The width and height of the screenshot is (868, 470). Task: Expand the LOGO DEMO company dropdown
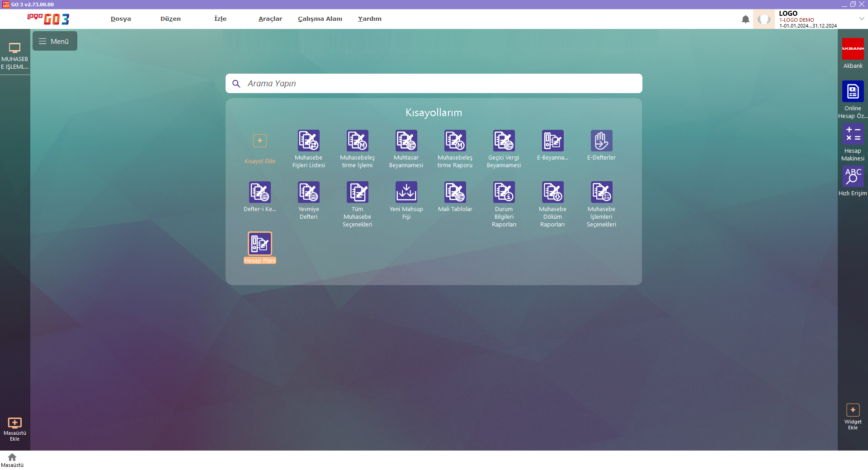point(862,19)
